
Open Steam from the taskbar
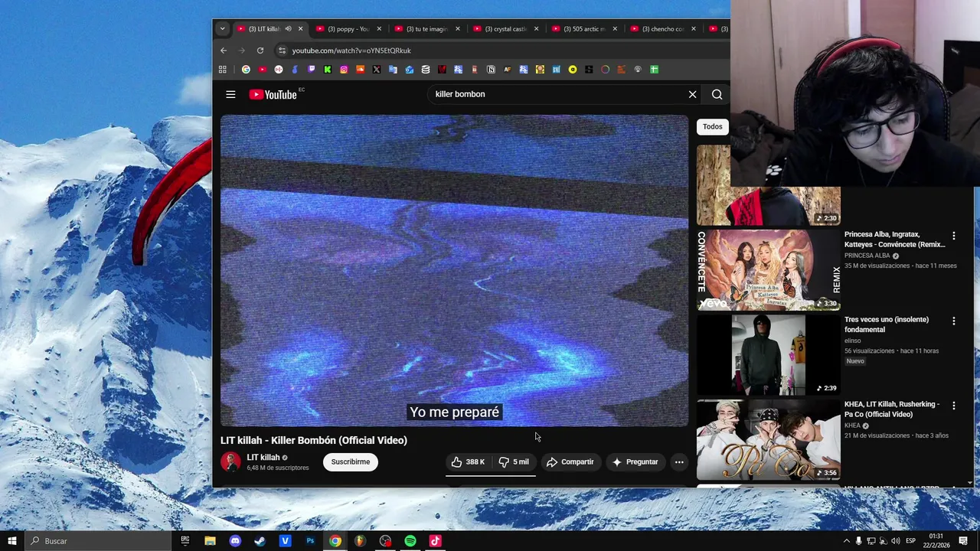[x=260, y=541]
